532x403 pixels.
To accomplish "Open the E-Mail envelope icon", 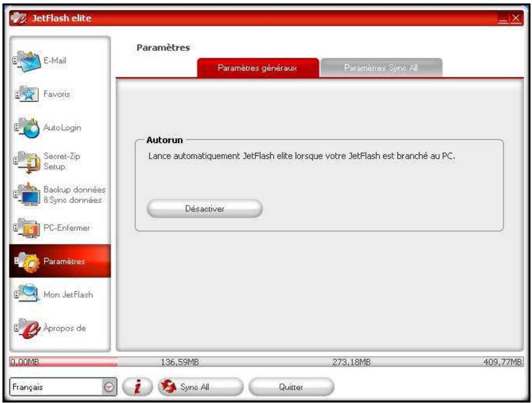I will pyautogui.click(x=27, y=61).
